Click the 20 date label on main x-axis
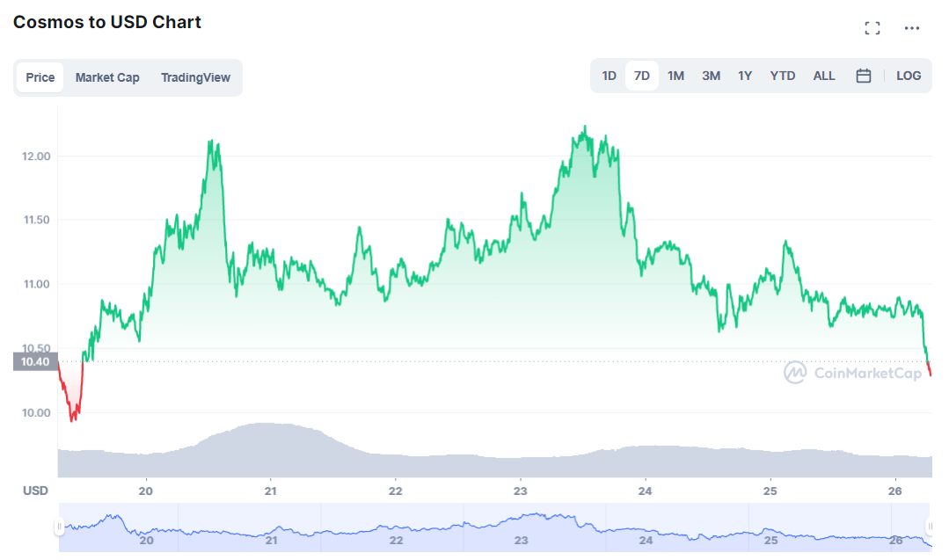This screenshot has height=560, width=949. [x=145, y=491]
